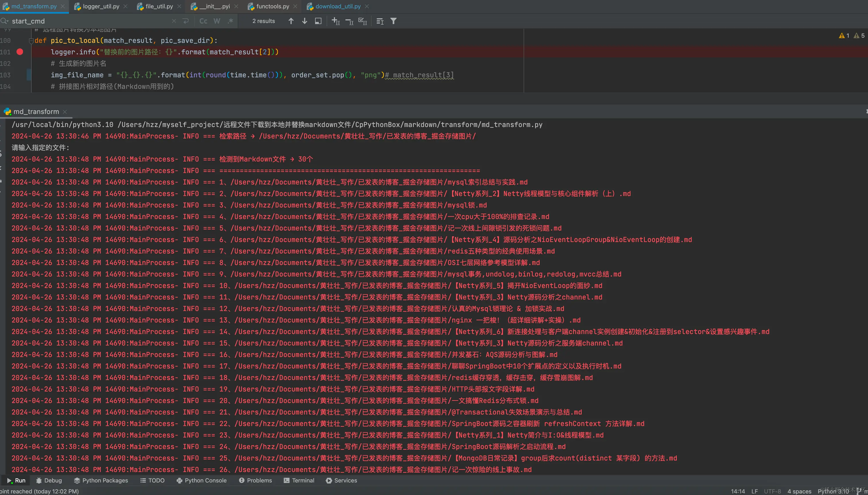Click the search filter funnel icon
The width and height of the screenshot is (868, 495).
[x=393, y=21]
